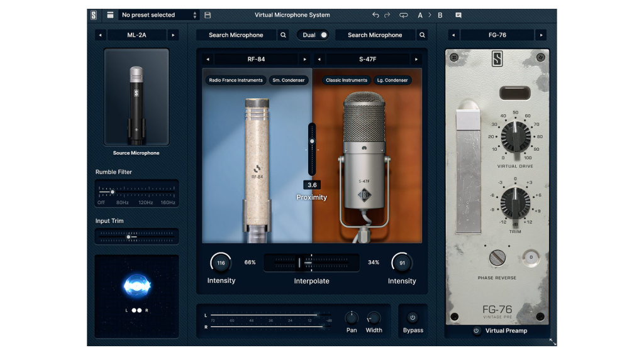The image size is (644, 355).
Task: Click the FG-76 Trim knob
Action: coord(515,203)
